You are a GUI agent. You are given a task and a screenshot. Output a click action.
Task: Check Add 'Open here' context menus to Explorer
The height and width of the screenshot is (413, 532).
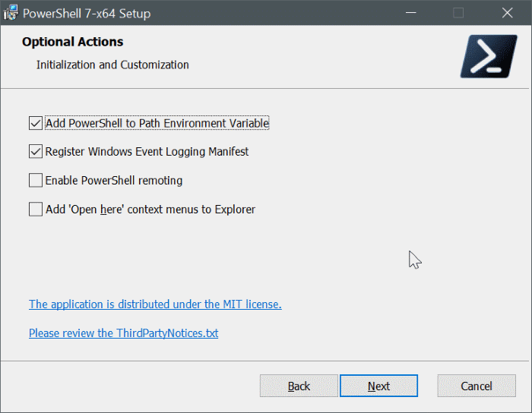click(36, 209)
